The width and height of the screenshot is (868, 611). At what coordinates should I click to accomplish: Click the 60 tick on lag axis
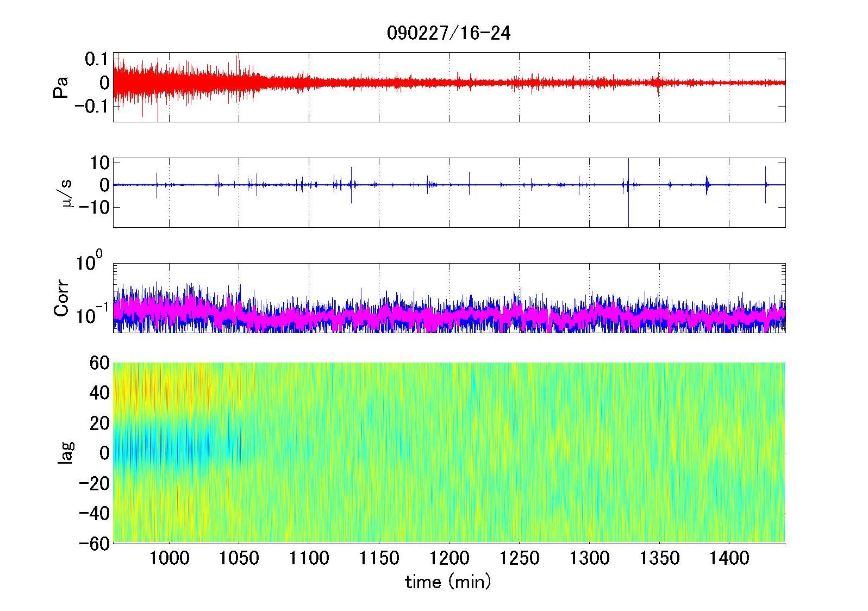pyautogui.click(x=100, y=362)
